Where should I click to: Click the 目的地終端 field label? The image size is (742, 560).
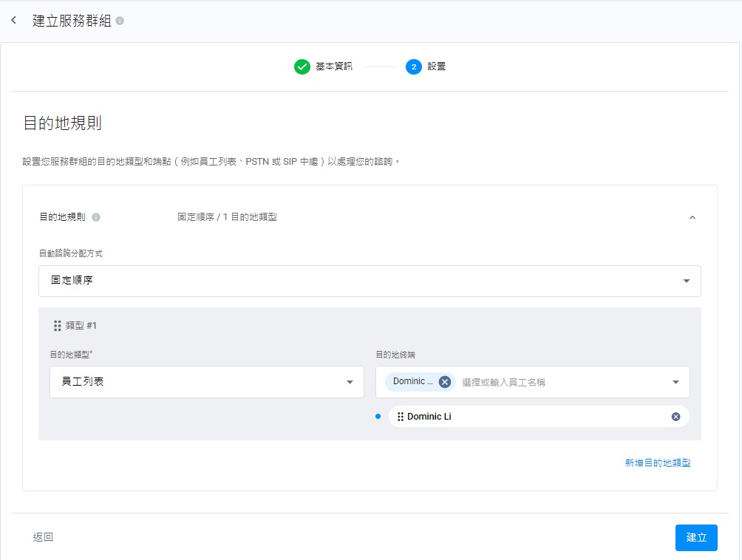[395, 355]
